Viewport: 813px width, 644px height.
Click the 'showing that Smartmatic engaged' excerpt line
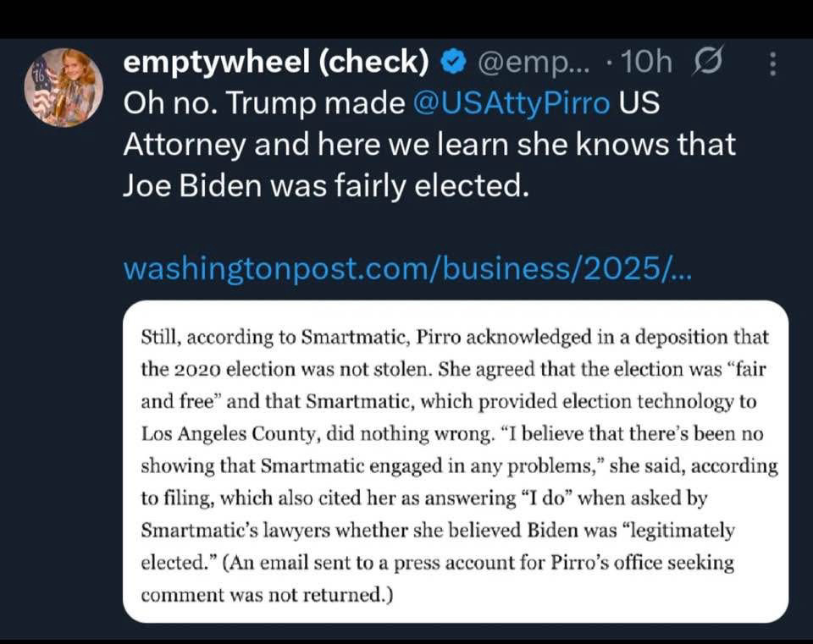(x=459, y=465)
